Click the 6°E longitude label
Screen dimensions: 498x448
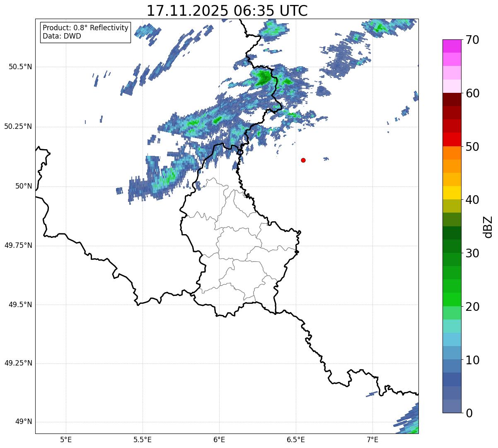(x=219, y=439)
